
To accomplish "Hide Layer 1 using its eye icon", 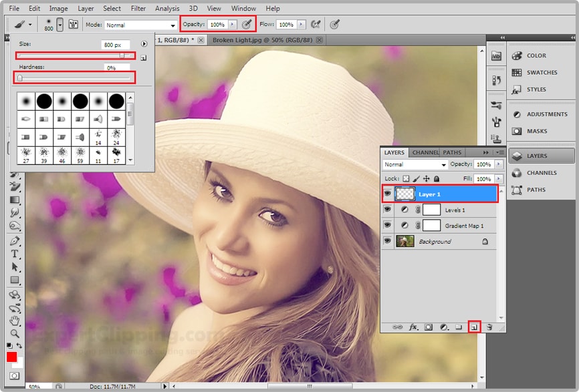I will point(387,194).
